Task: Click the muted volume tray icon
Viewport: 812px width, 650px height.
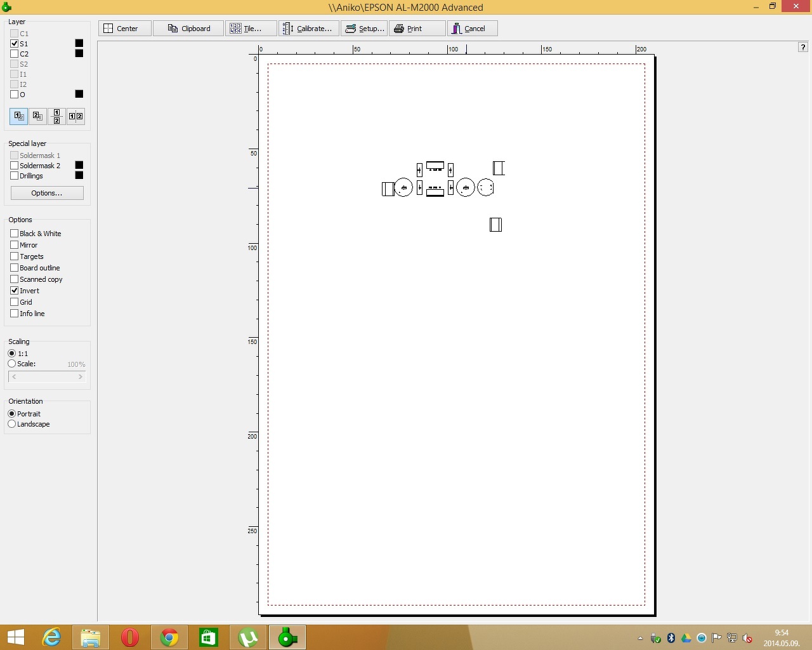Action: point(747,638)
